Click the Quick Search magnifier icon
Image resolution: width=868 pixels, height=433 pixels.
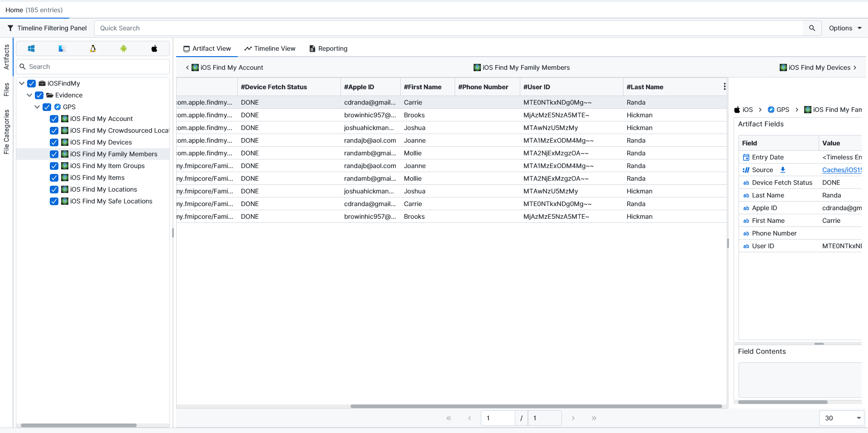click(812, 28)
